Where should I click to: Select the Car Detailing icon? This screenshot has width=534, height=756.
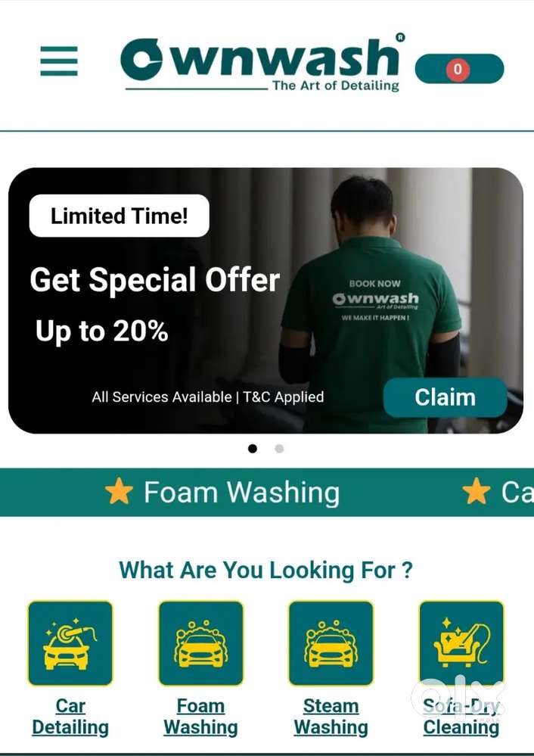(70, 642)
